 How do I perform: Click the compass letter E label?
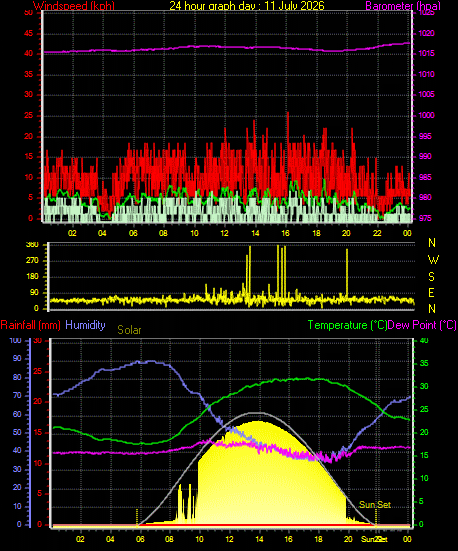click(x=431, y=292)
